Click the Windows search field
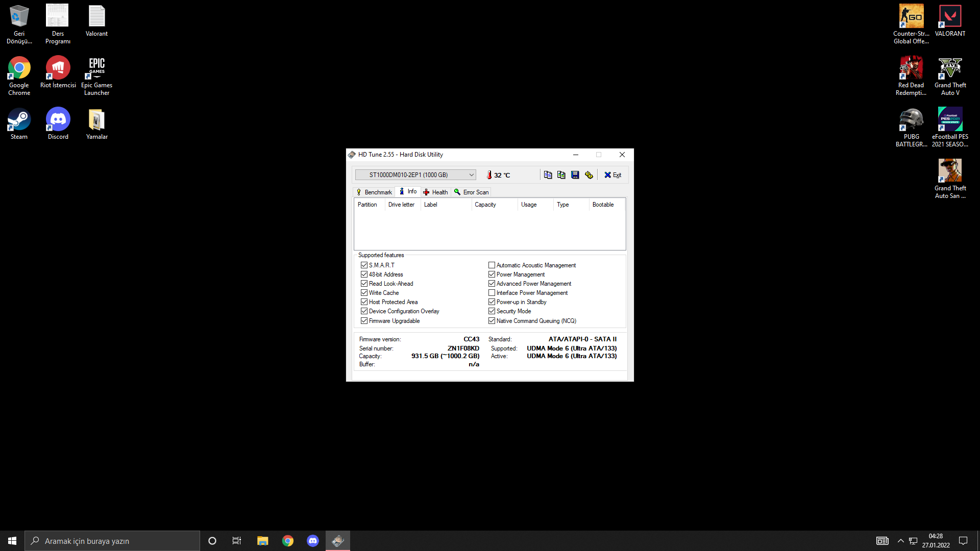This screenshot has height=551, width=980. pos(112,540)
